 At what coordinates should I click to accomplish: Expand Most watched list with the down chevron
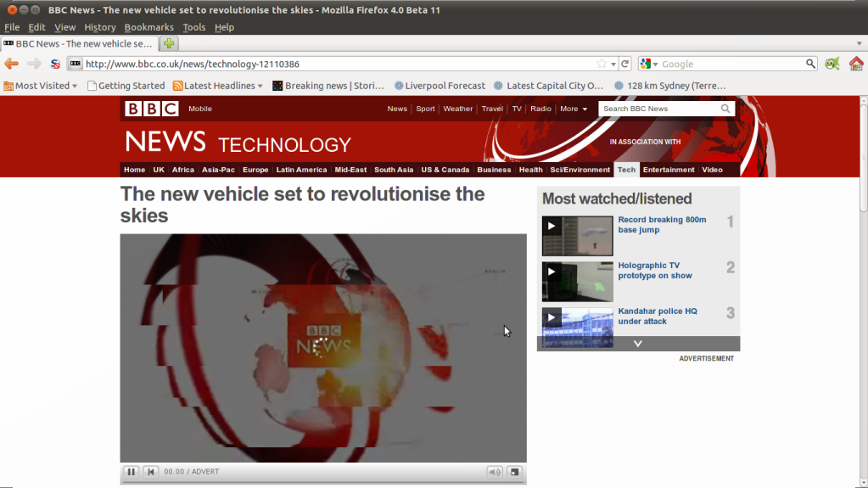[638, 344]
